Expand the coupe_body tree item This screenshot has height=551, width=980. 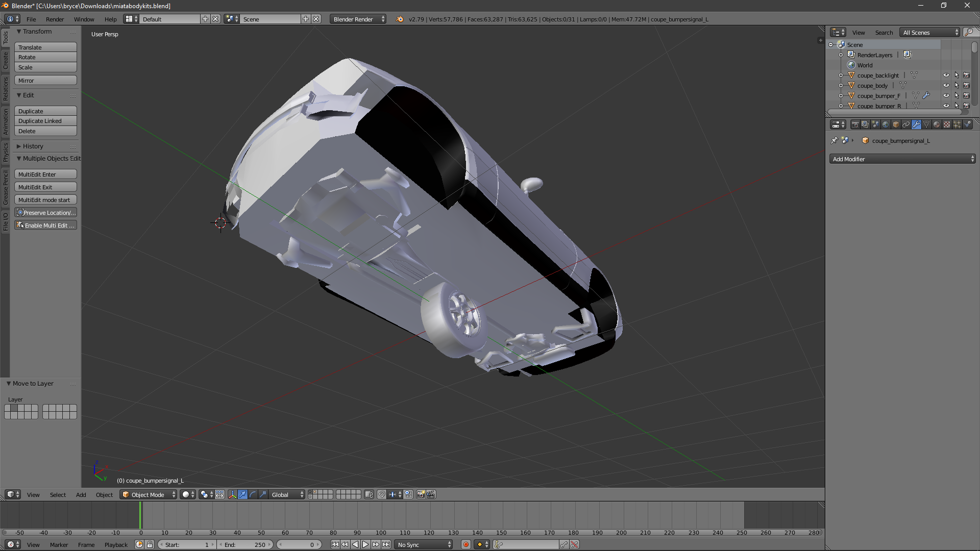(x=841, y=85)
